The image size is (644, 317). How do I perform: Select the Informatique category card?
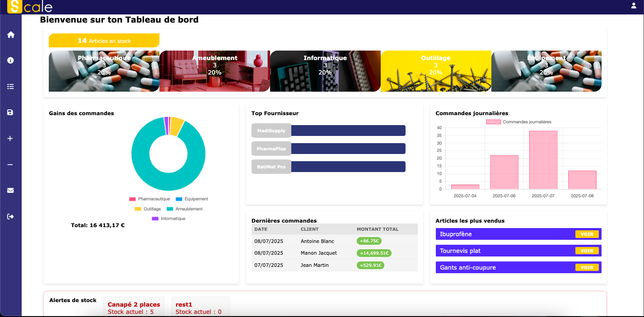[x=325, y=71]
